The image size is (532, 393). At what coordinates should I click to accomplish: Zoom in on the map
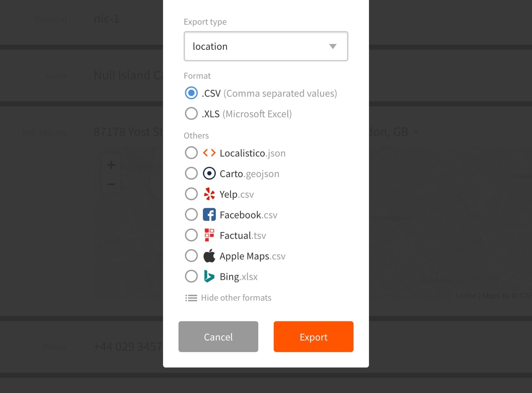coord(111,165)
